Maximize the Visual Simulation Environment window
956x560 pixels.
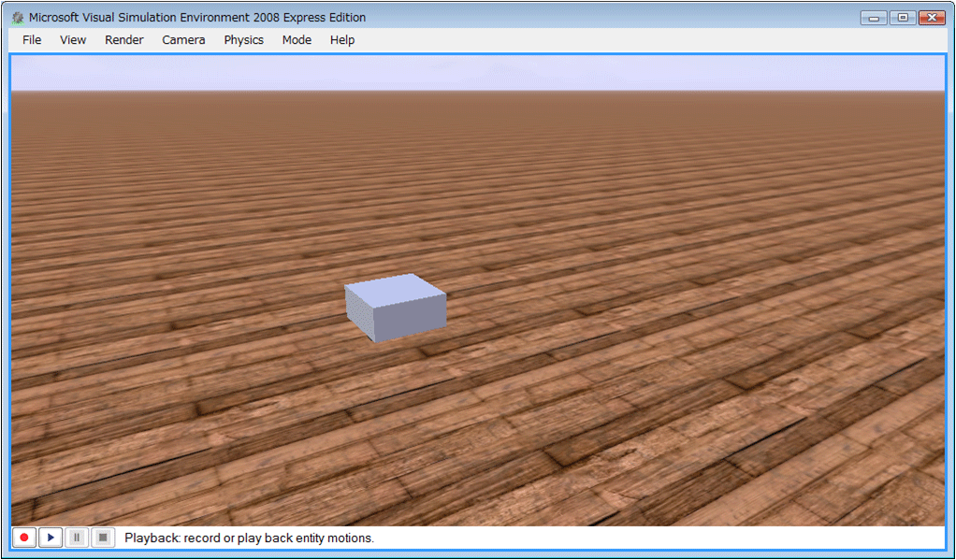point(903,18)
